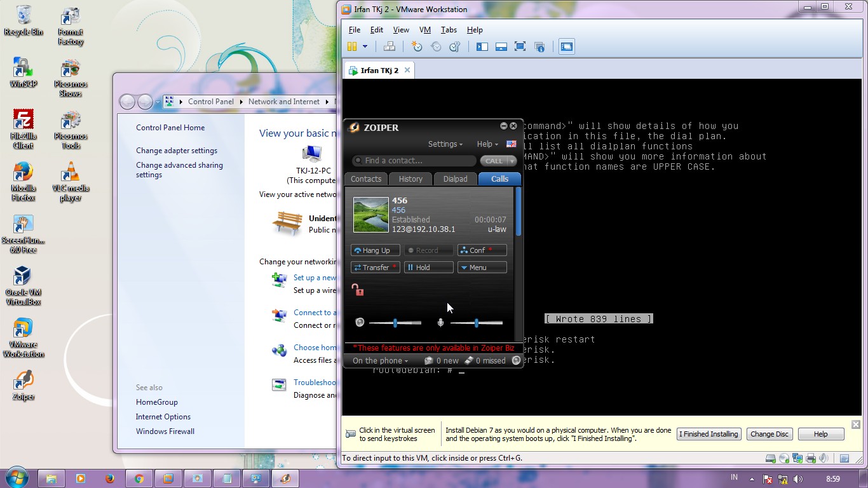Adjust the microphone volume slider
Viewport: 868px width, 488px height.
tap(476, 323)
